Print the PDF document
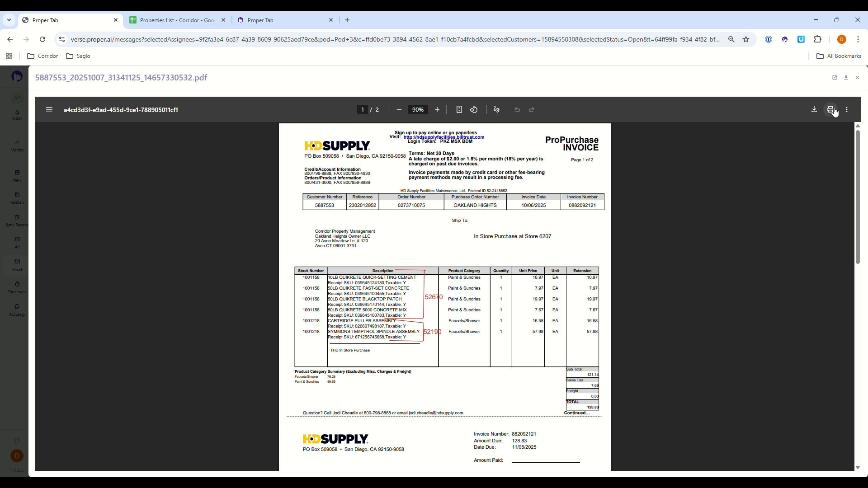The image size is (868, 488). click(x=830, y=110)
